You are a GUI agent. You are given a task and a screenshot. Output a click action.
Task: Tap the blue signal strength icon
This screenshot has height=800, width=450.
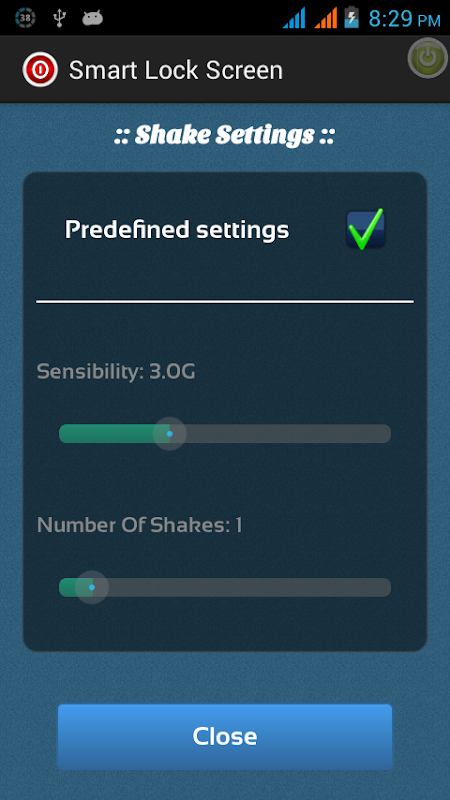294,18
